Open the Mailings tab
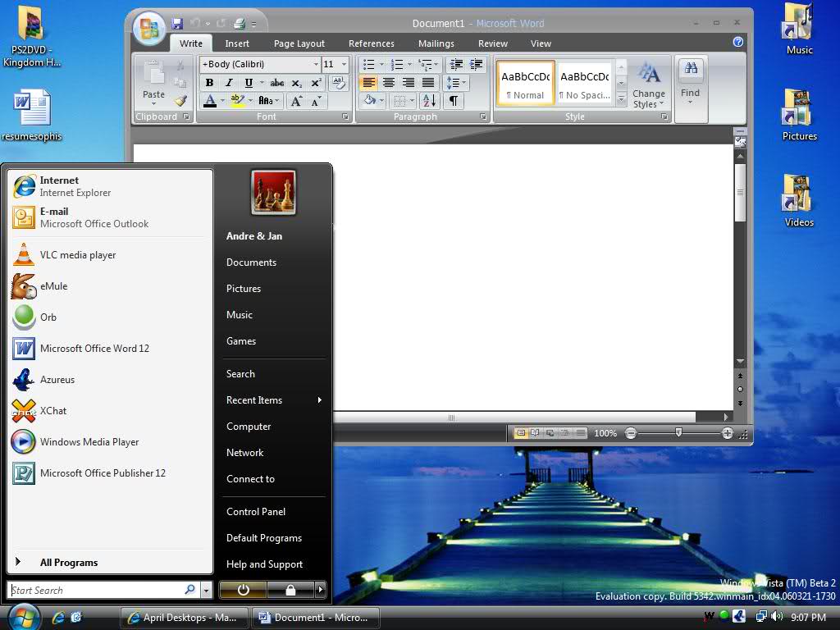840x630 pixels. [436, 43]
